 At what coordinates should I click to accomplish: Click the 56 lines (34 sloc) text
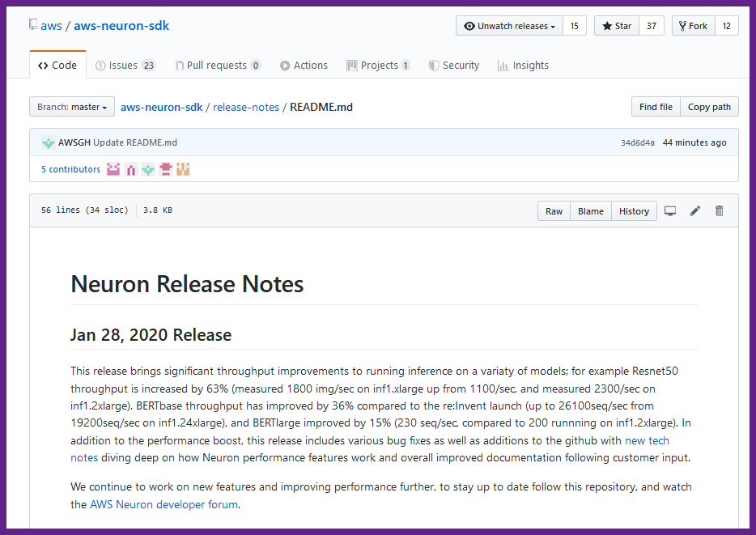tap(85, 210)
